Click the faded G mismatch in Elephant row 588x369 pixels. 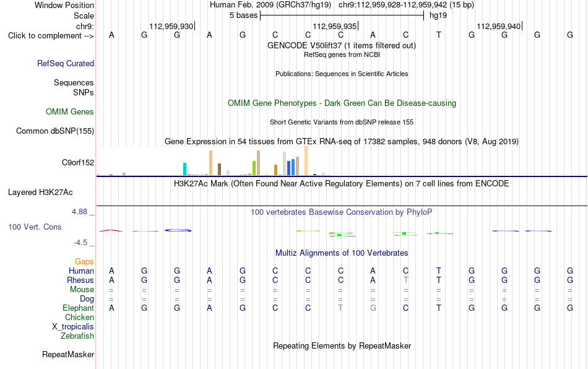coord(373,308)
